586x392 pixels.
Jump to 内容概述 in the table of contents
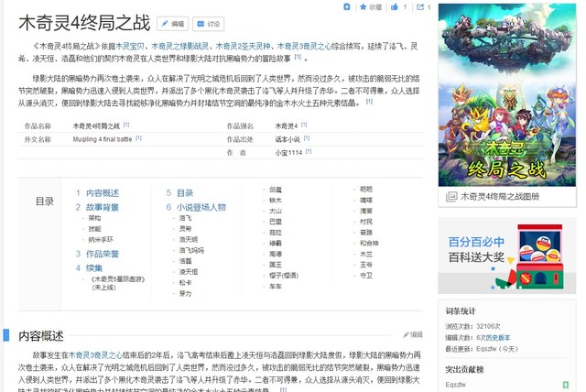(x=102, y=193)
